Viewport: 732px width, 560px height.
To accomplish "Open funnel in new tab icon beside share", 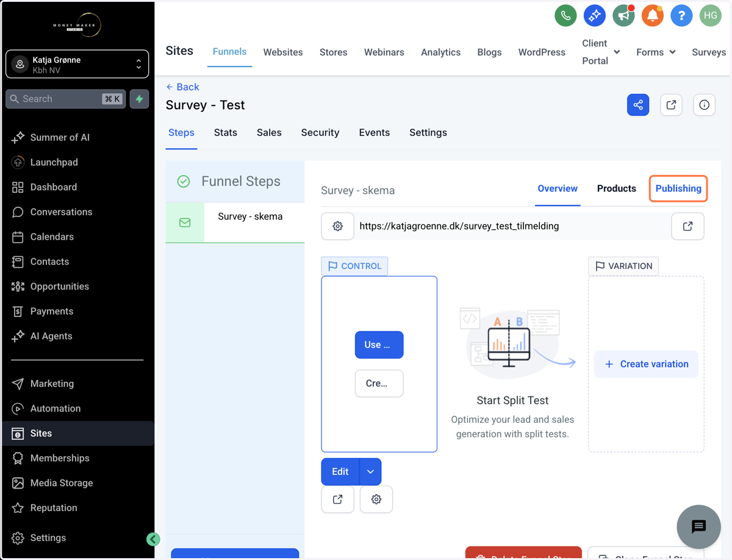I will [671, 105].
